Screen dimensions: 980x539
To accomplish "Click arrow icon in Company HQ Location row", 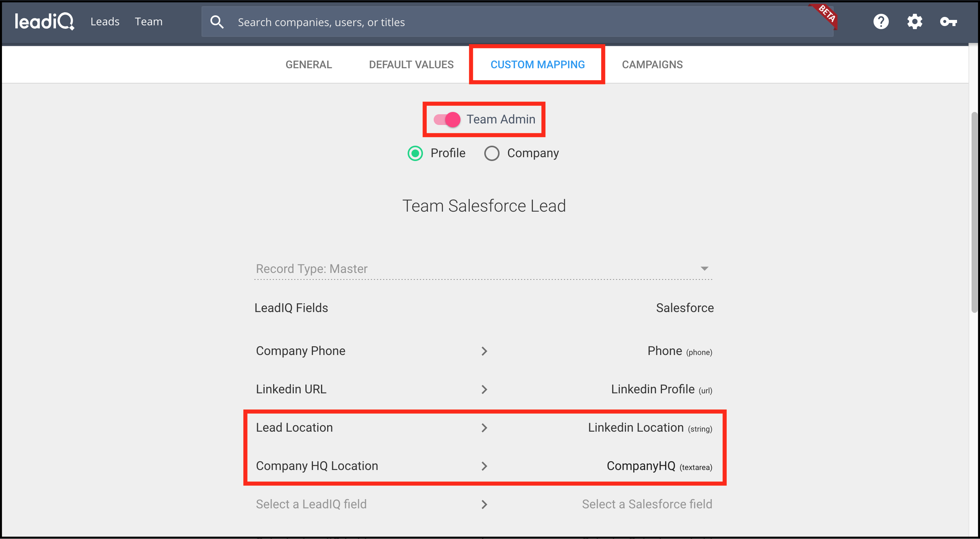I will [484, 466].
